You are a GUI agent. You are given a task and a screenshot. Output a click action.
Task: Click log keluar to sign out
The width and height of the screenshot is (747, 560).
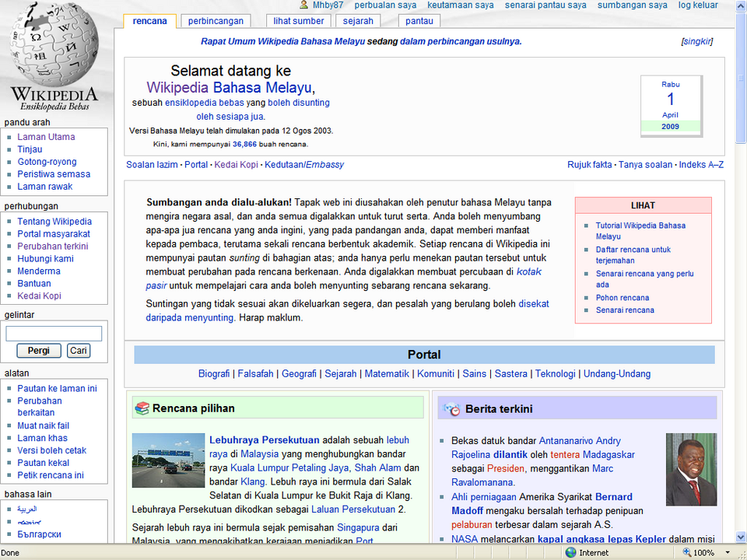[x=698, y=5]
